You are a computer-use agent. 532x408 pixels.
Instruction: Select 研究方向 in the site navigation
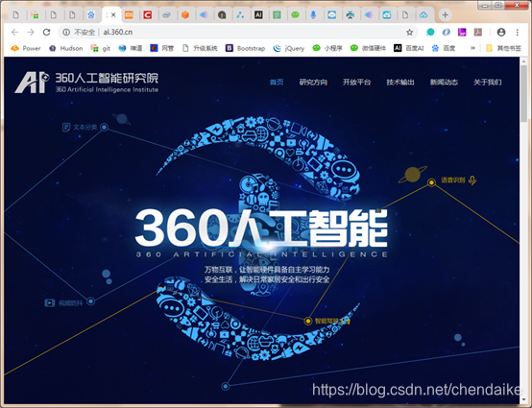click(x=313, y=82)
